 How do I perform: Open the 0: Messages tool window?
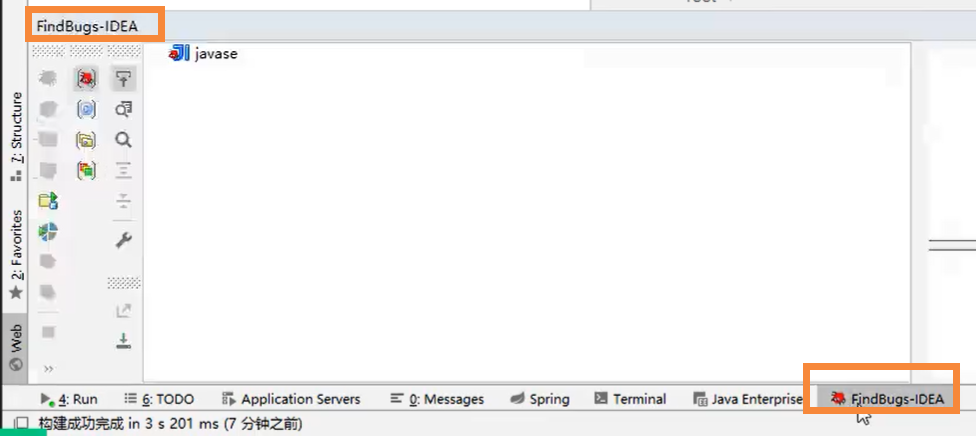coord(437,399)
